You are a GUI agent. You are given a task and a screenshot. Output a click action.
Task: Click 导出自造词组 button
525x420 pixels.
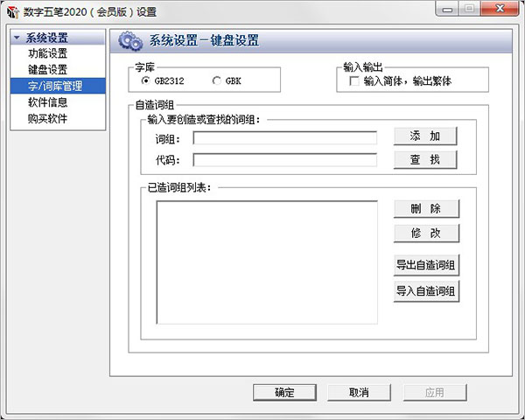point(427,265)
